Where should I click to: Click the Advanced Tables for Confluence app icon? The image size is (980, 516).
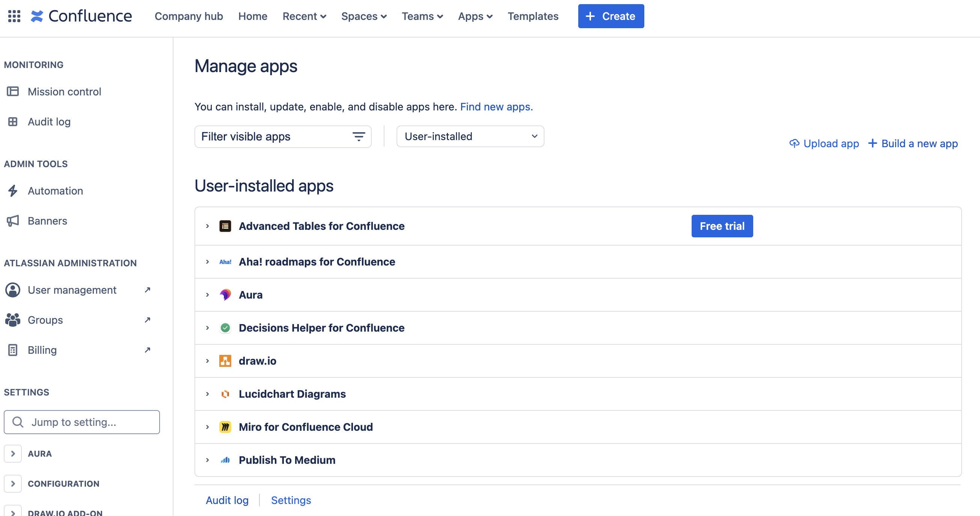pos(225,226)
